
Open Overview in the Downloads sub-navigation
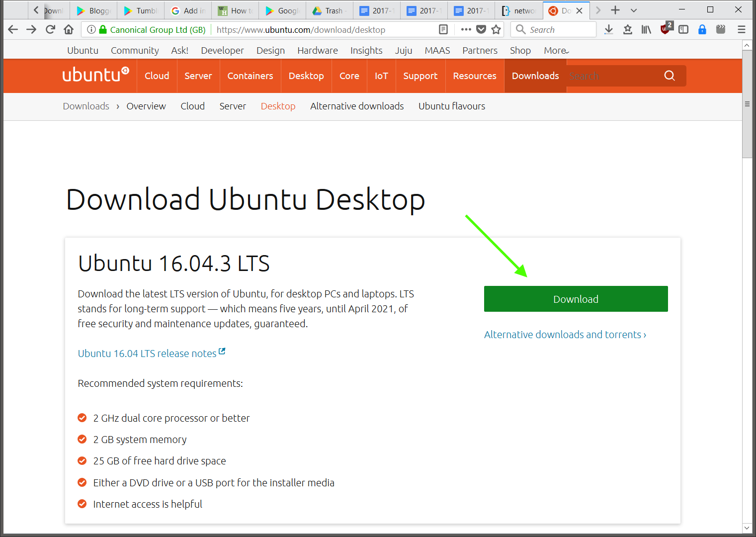click(x=146, y=106)
